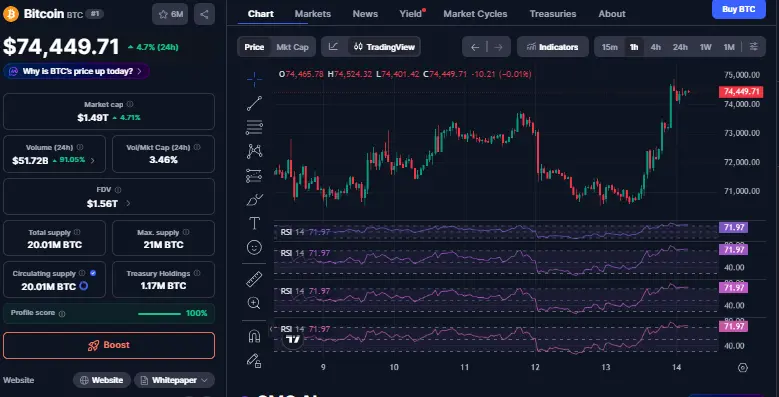Image resolution: width=779 pixels, height=397 pixels.
Task: Click the topmost RSI 14 legend
Action: pos(305,232)
